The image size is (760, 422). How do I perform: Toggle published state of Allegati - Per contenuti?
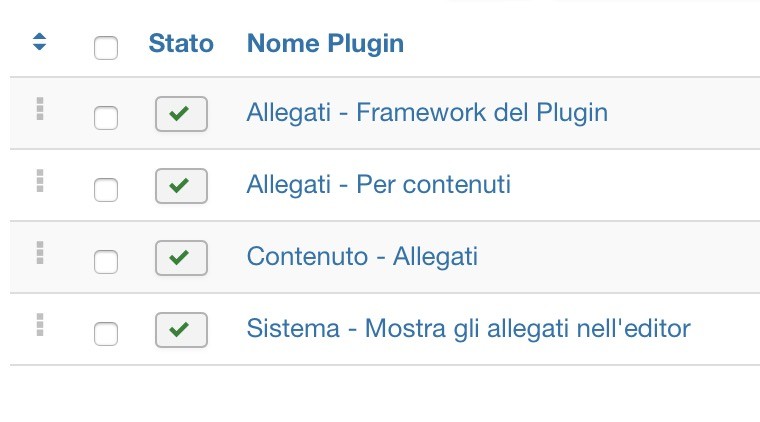click(x=181, y=186)
